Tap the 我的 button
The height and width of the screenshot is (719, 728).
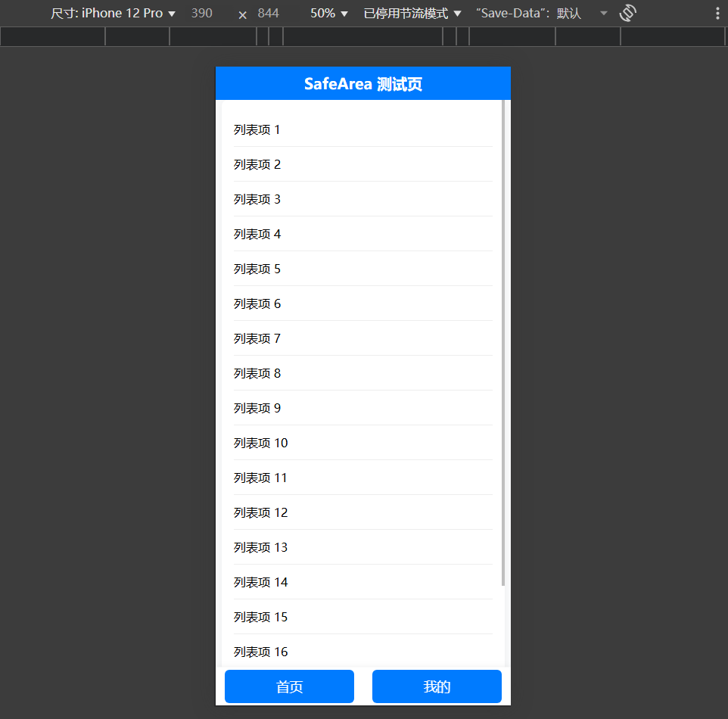(437, 686)
